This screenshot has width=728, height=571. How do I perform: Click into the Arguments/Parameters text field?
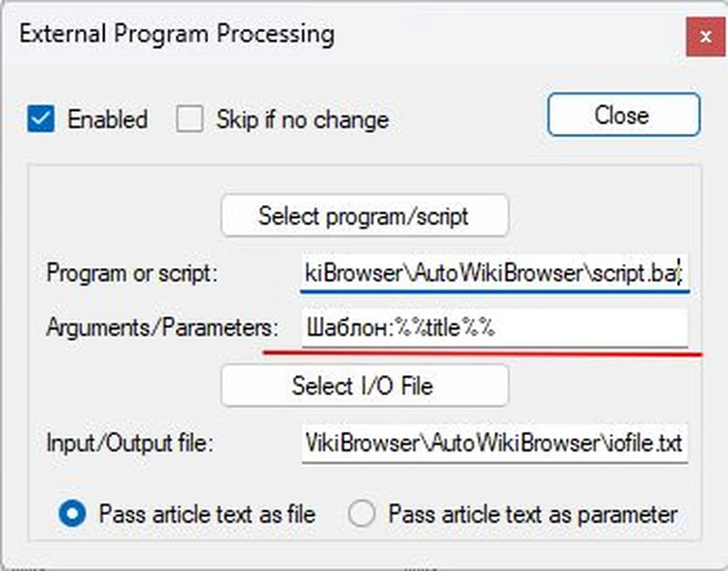pos(494,328)
